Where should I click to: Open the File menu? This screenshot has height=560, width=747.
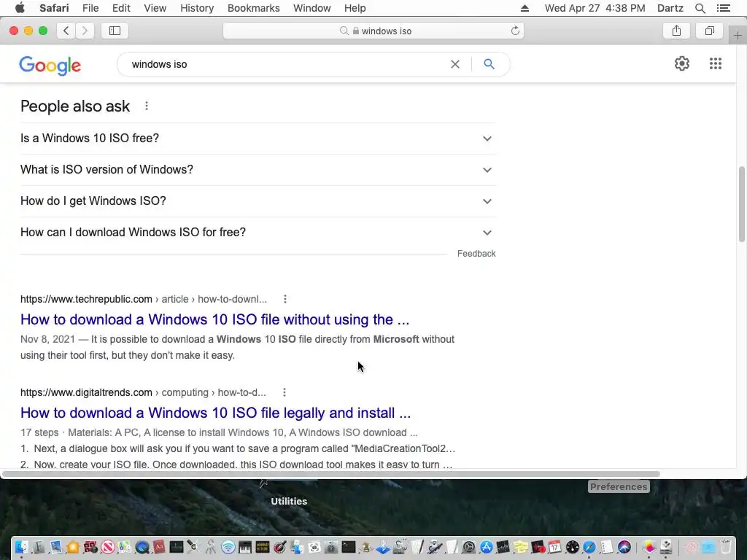(x=90, y=8)
